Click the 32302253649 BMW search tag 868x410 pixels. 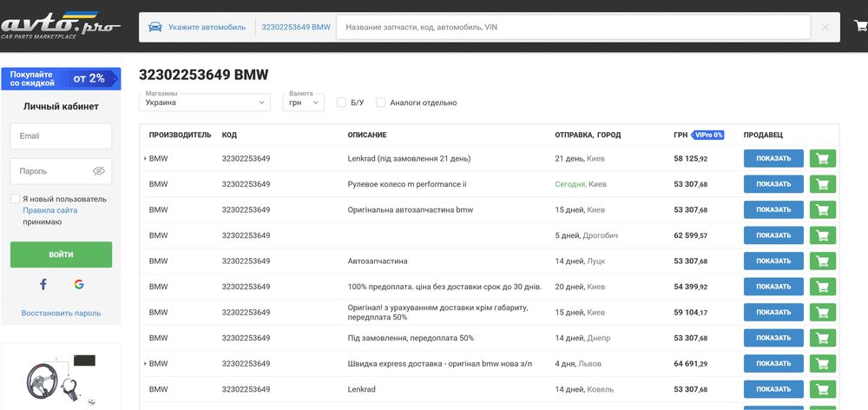[296, 27]
